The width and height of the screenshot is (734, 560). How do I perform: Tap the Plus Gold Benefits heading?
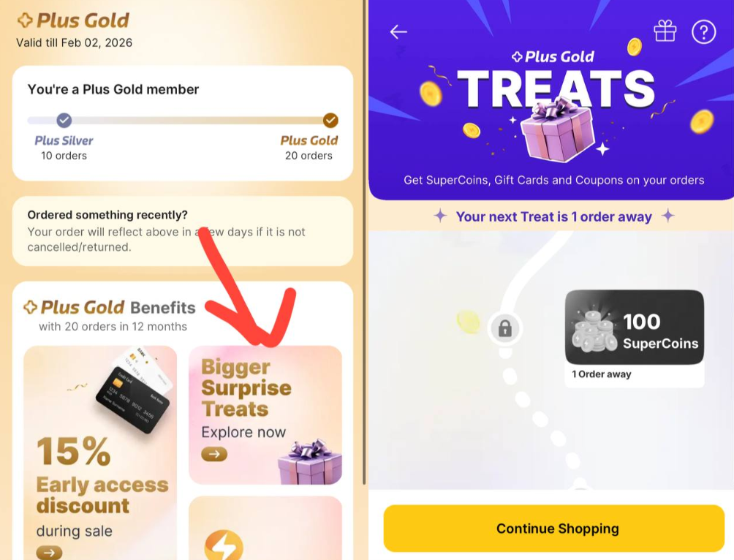coord(110,307)
